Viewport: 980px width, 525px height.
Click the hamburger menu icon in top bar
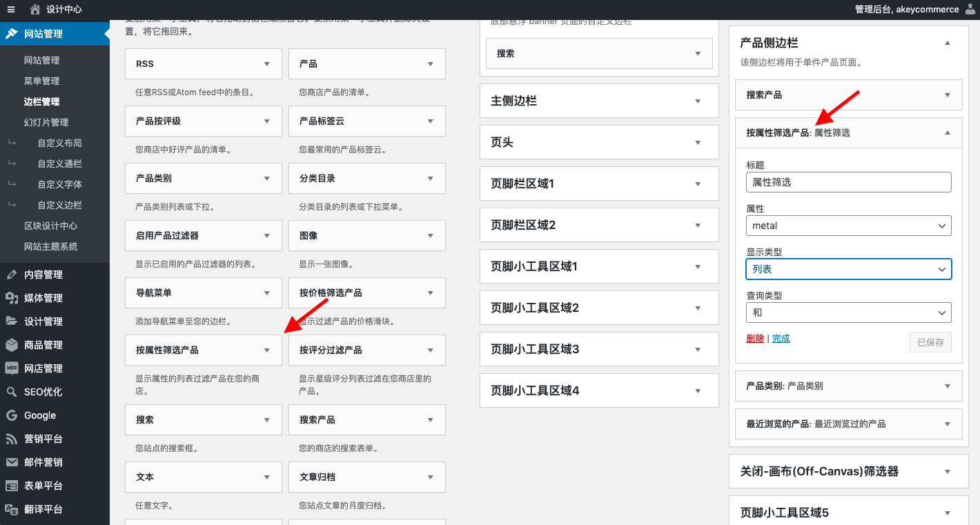[x=11, y=10]
